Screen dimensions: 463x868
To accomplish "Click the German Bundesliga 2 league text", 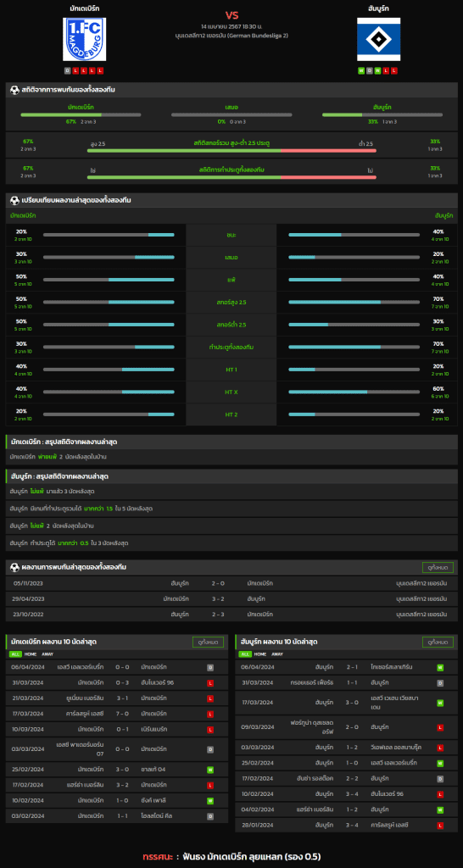I will tap(231, 36).
